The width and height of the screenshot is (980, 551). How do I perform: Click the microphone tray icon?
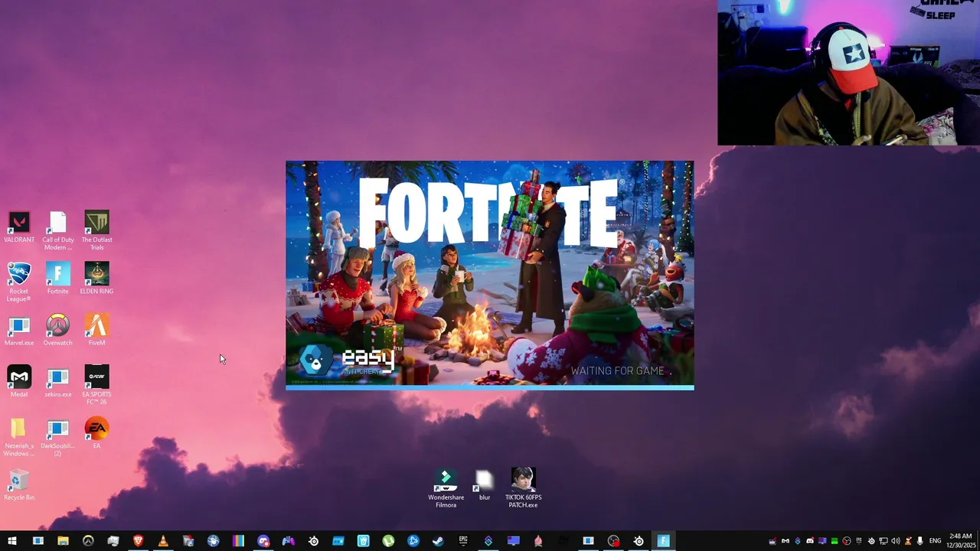point(920,541)
